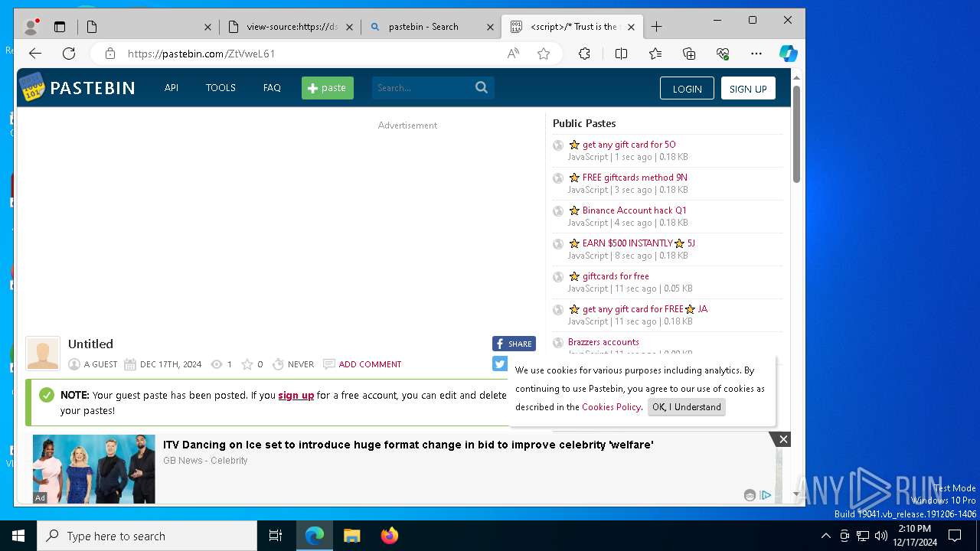980x551 pixels.
Task: Click the ad thumbnail image
Action: [x=93, y=469]
